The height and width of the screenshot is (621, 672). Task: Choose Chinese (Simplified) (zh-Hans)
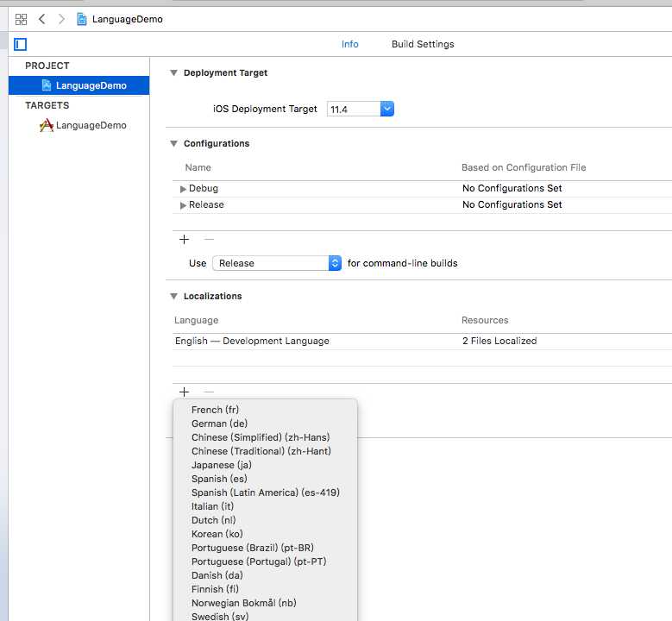[x=265, y=437]
